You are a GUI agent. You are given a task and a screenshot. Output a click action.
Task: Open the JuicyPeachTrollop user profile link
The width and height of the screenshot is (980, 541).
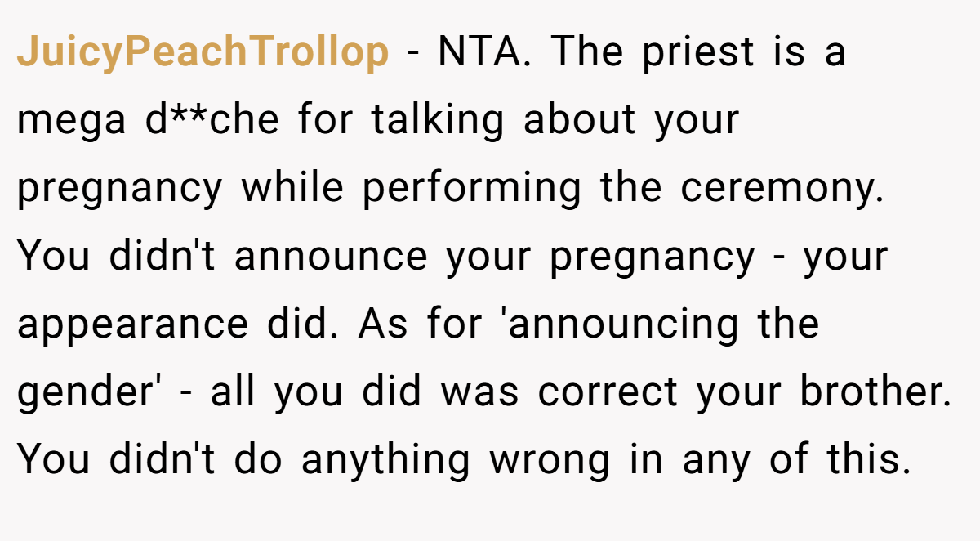tap(203, 53)
